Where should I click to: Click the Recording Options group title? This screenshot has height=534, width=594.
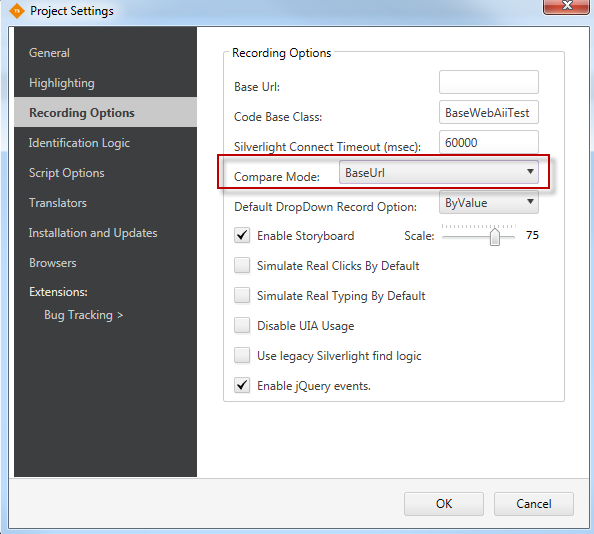281,53
